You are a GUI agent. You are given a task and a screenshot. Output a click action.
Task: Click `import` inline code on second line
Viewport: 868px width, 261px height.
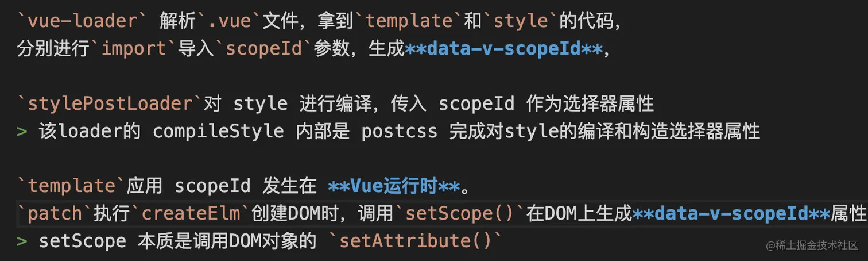[134, 49]
